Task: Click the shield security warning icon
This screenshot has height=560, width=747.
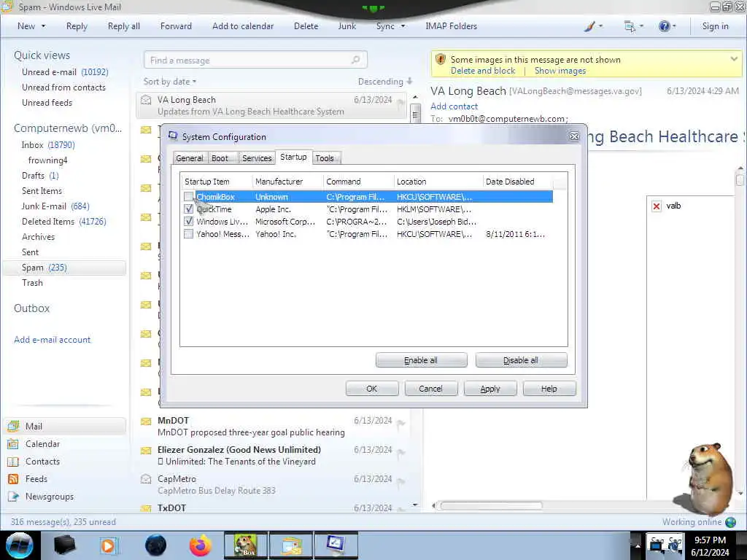Action: coord(440,60)
